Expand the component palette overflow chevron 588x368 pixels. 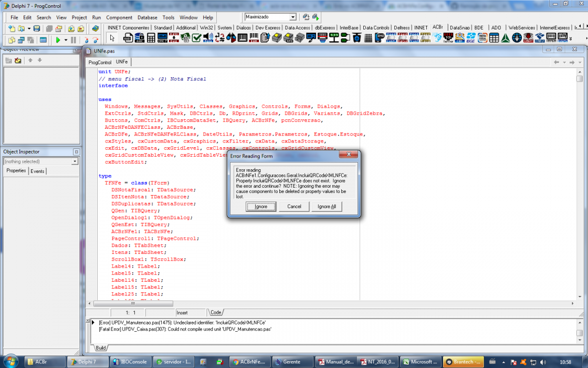[570, 38]
